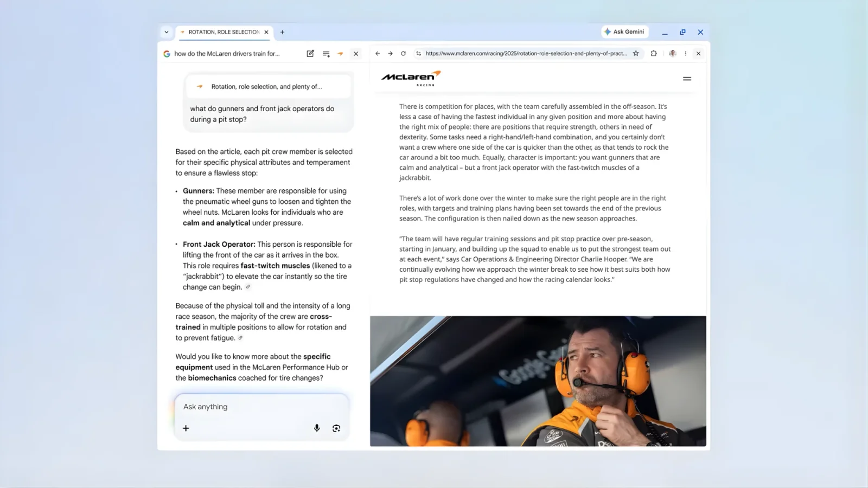Open the source link after 'change can begin'

[248, 287]
